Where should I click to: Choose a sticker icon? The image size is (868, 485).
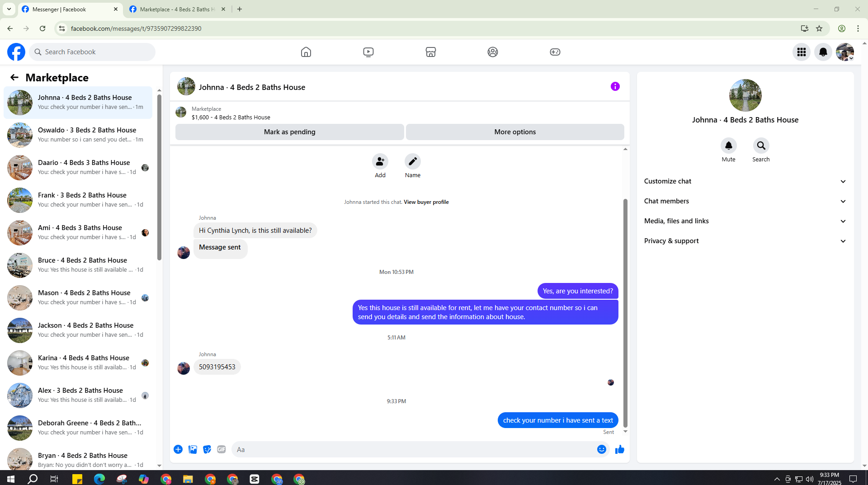pyautogui.click(x=207, y=449)
